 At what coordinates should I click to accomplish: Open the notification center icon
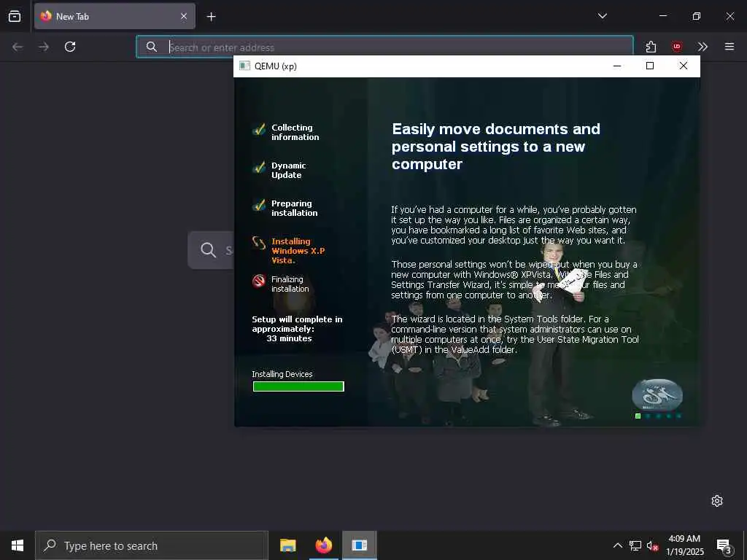pos(724,545)
